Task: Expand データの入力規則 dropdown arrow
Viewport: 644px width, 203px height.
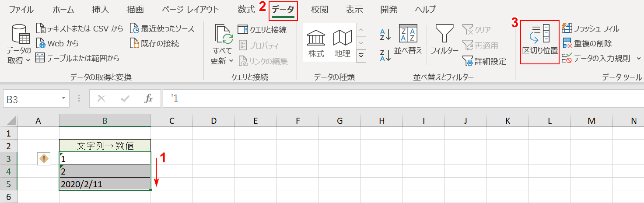Action: (638, 58)
